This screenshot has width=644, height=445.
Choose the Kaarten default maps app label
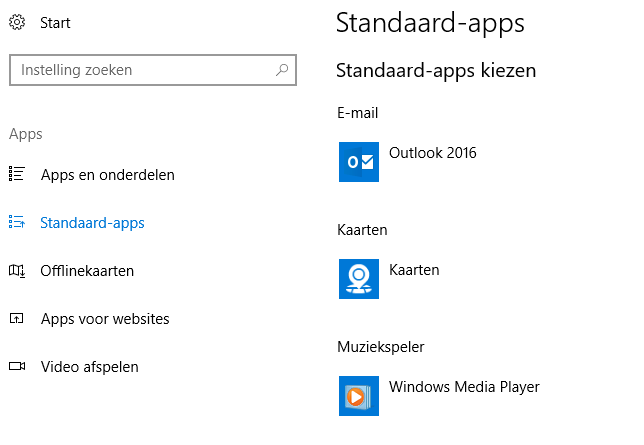(x=414, y=270)
